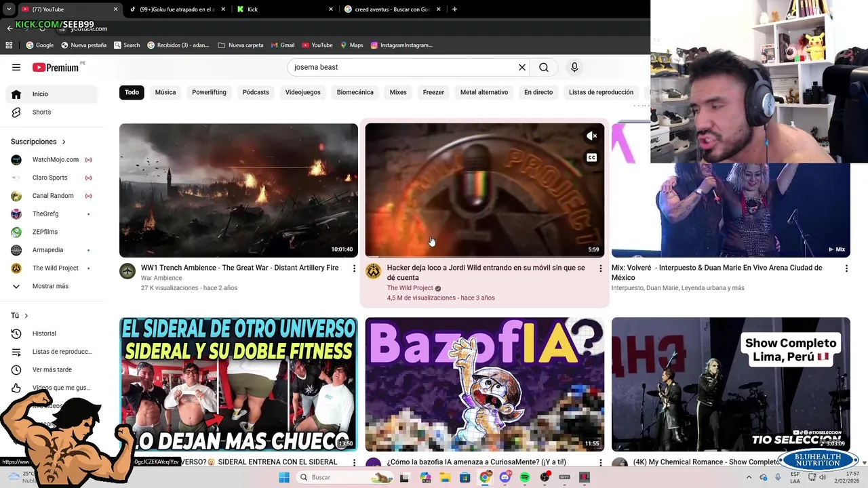
Task: Open the Canal Random channel
Action: [x=52, y=196]
